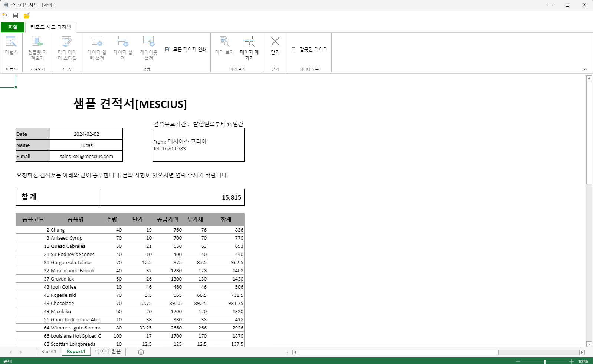Click the zoom in plus button

(x=571, y=361)
